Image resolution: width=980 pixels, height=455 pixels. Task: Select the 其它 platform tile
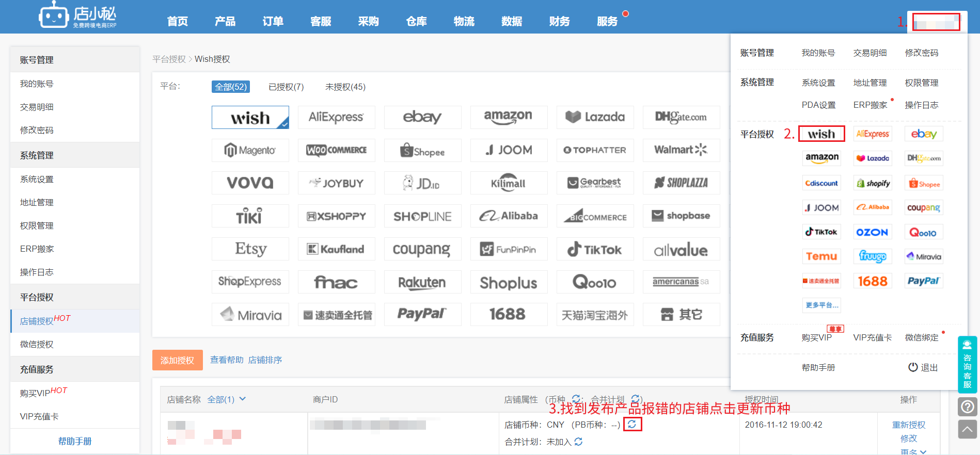[682, 315]
